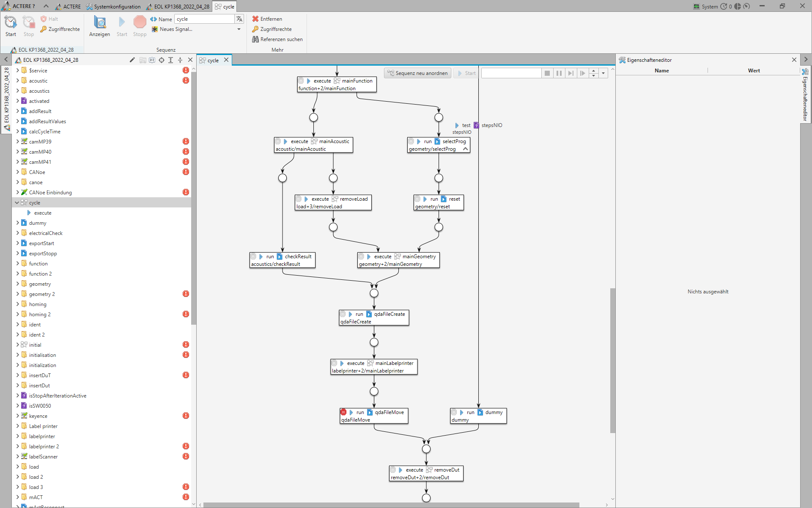Toggle pause marker on mainAcoustic node
This screenshot has height=508, width=812.
(278, 141)
